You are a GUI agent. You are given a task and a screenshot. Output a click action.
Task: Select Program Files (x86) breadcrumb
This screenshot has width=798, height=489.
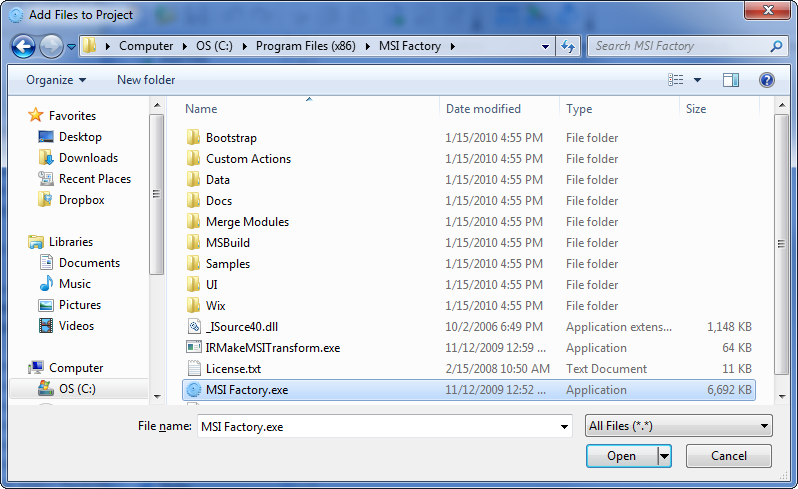point(305,46)
